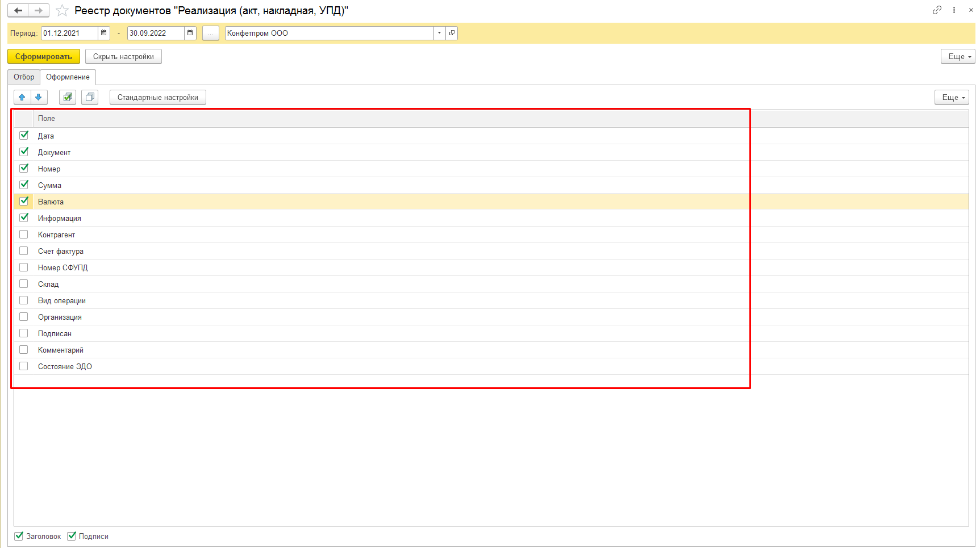980x548 pixels.
Task: Enable the Комментарий field checkbox
Action: coord(24,349)
